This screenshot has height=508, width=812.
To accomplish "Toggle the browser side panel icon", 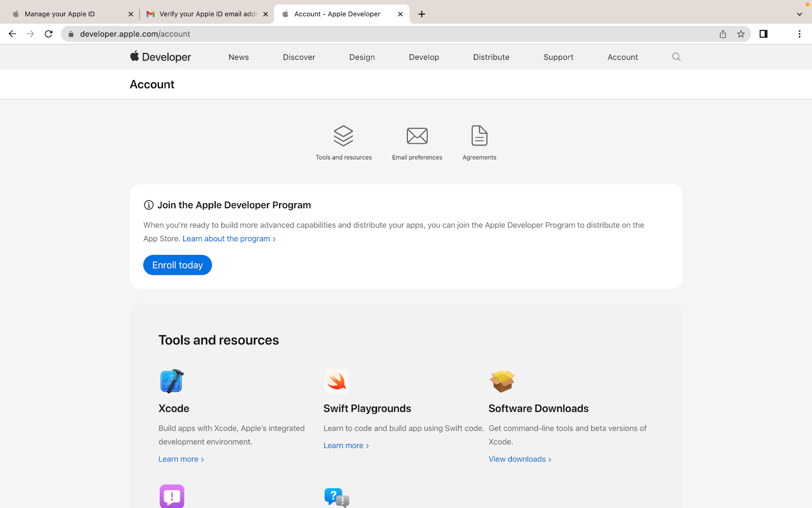I will click(x=763, y=34).
